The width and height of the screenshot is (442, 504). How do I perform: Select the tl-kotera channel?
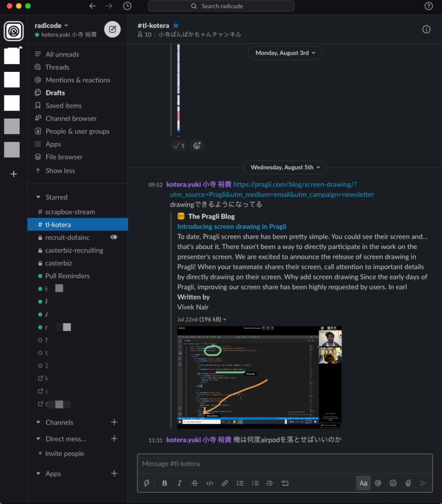coord(78,224)
